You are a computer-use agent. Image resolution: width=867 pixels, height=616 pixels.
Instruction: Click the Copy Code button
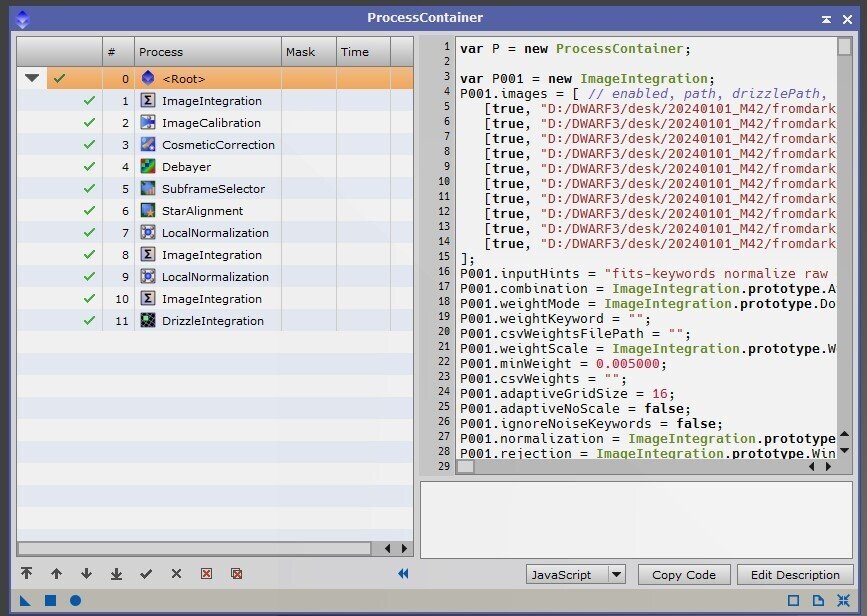click(x=684, y=575)
